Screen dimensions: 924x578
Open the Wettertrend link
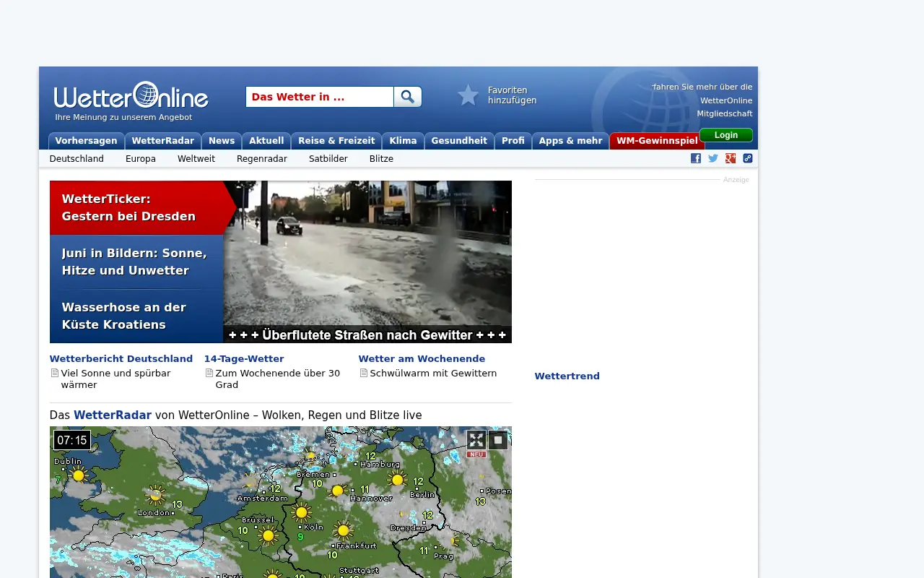click(567, 376)
